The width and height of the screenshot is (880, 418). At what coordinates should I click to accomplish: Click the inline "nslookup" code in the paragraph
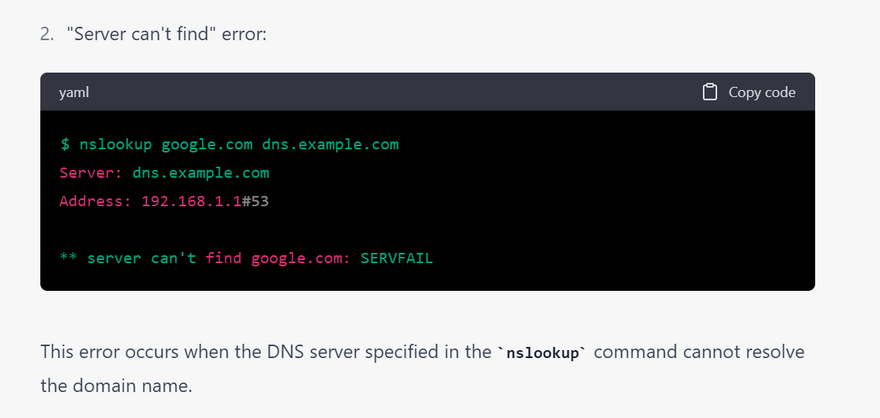[541, 354]
